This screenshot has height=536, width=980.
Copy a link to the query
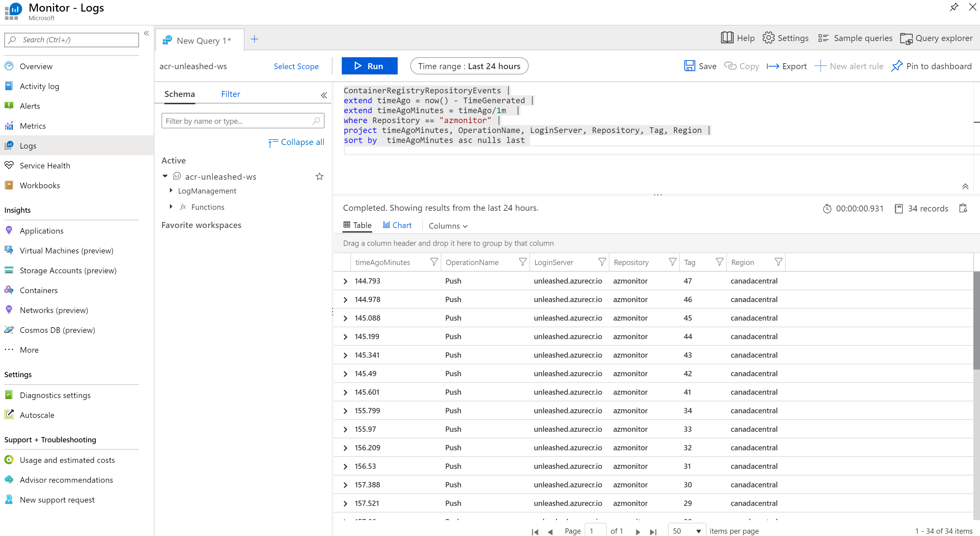click(741, 66)
